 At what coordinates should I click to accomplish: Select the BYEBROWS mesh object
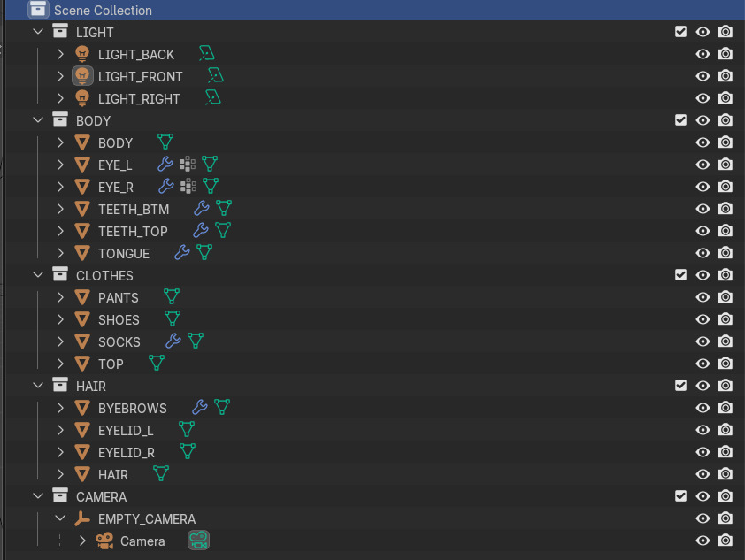[x=132, y=408]
